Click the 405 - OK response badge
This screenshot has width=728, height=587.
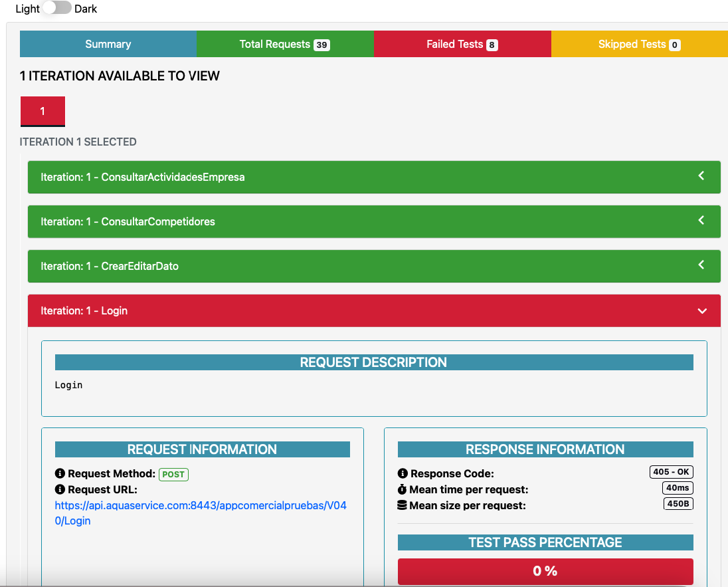pyautogui.click(x=671, y=472)
